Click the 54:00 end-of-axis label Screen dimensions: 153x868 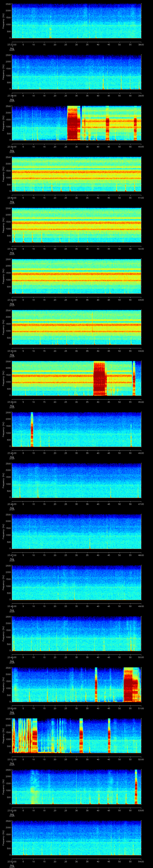141,861
